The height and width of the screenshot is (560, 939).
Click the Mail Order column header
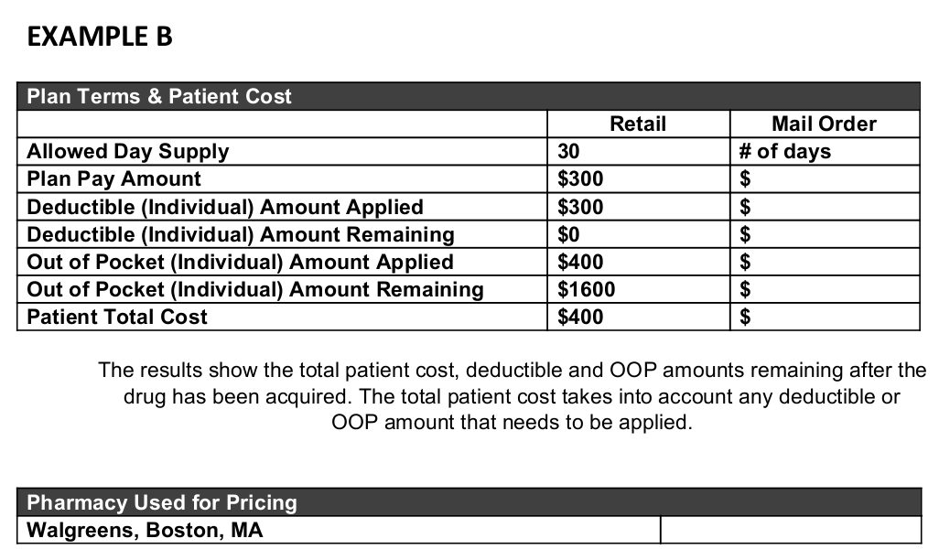pos(825,124)
